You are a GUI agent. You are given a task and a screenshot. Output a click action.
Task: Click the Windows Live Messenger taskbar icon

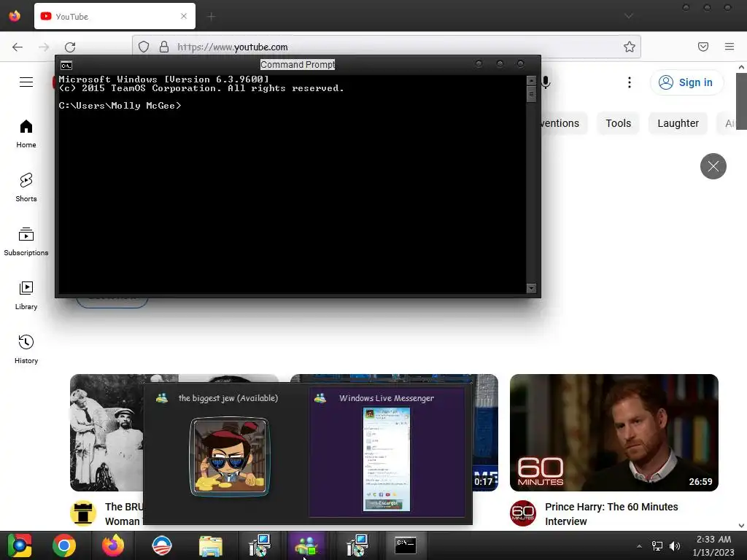pyautogui.click(x=306, y=545)
